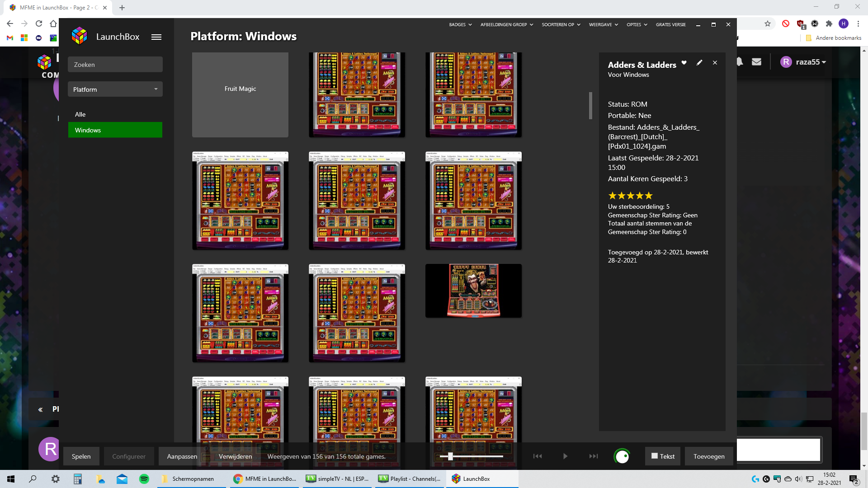Click the Toevoegen button
The image size is (868, 488).
coord(709,456)
